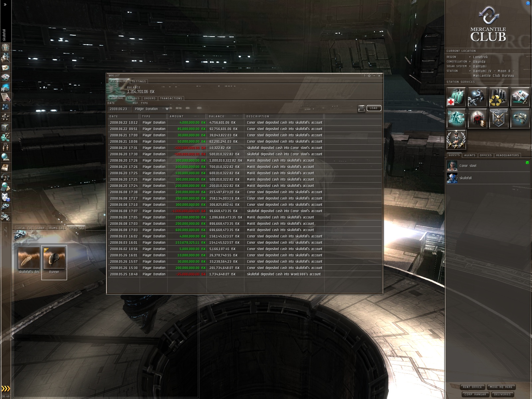Image resolution: width=532 pixels, height=399 pixels.
Task: Open the Transactions tab
Action: 171,98
